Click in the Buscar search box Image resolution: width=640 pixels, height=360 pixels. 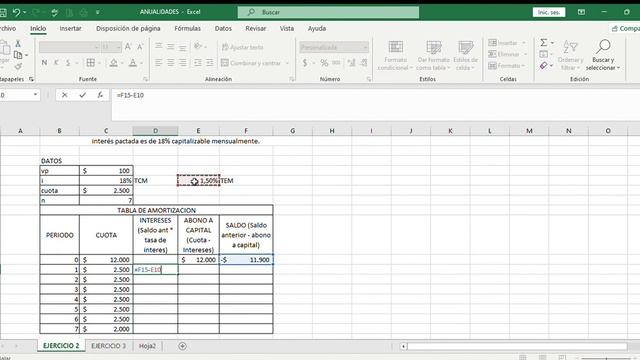pos(328,12)
